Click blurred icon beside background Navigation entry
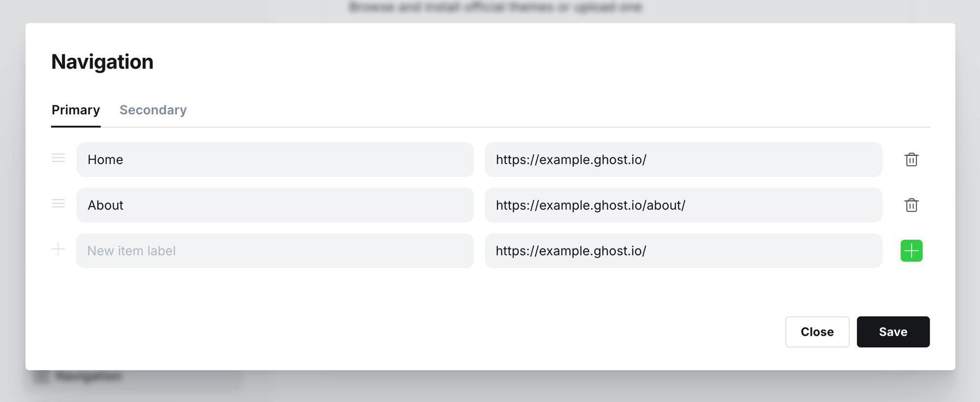Viewport: 980px width, 402px height. pos(42,377)
